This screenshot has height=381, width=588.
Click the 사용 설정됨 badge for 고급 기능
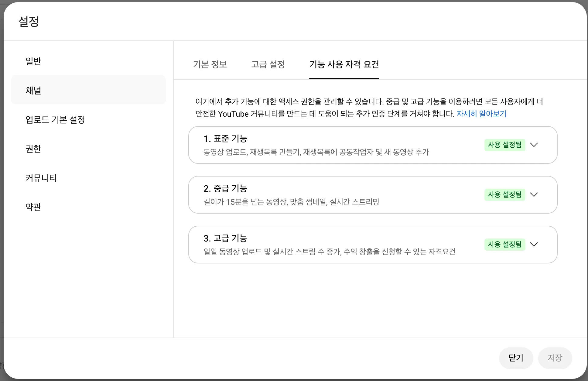pyautogui.click(x=504, y=244)
